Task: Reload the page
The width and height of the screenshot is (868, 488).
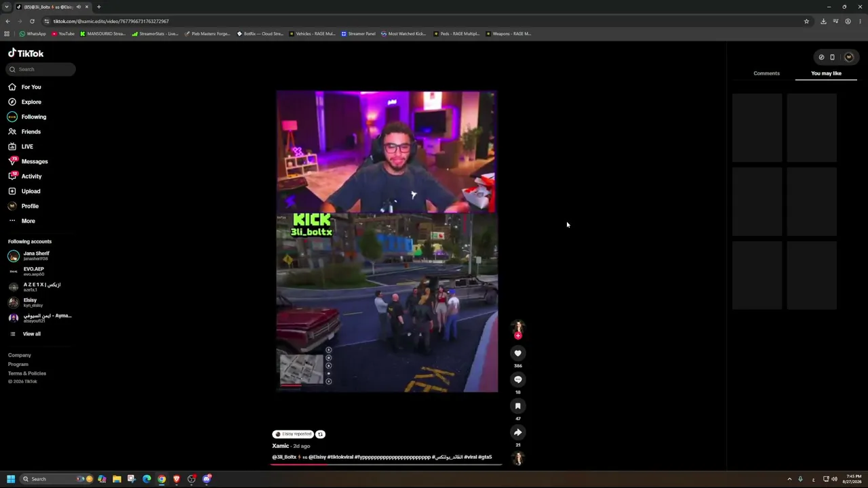Action: (32, 21)
